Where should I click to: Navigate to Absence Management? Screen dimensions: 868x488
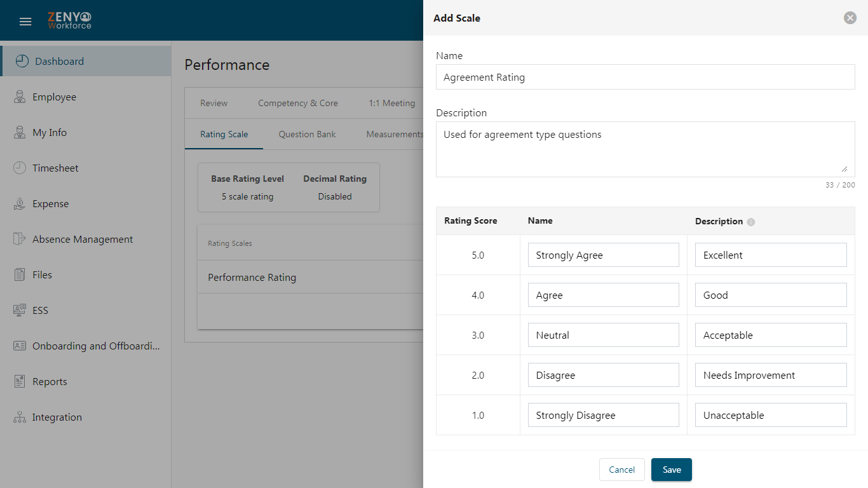86,239
